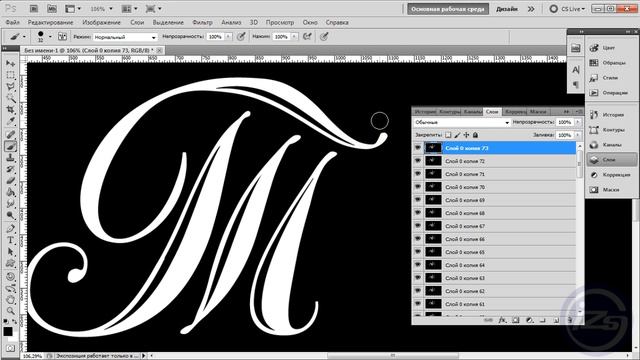Open Коррекция panel in side dock
640x360 pixels.
point(611,175)
